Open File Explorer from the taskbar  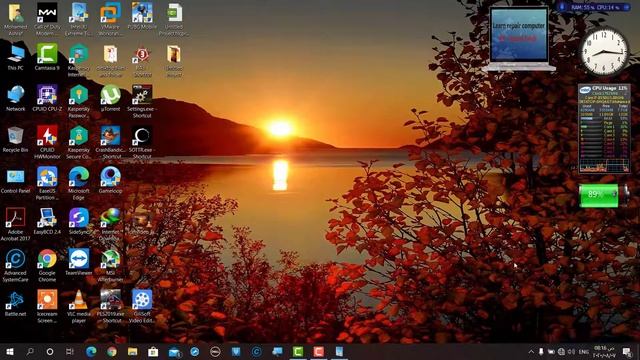tap(132, 351)
